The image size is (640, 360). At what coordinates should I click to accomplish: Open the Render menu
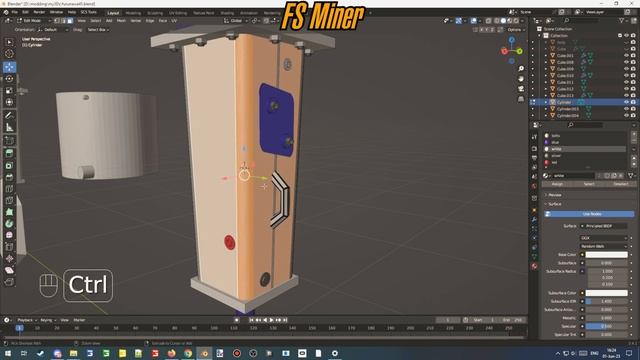pos(39,12)
